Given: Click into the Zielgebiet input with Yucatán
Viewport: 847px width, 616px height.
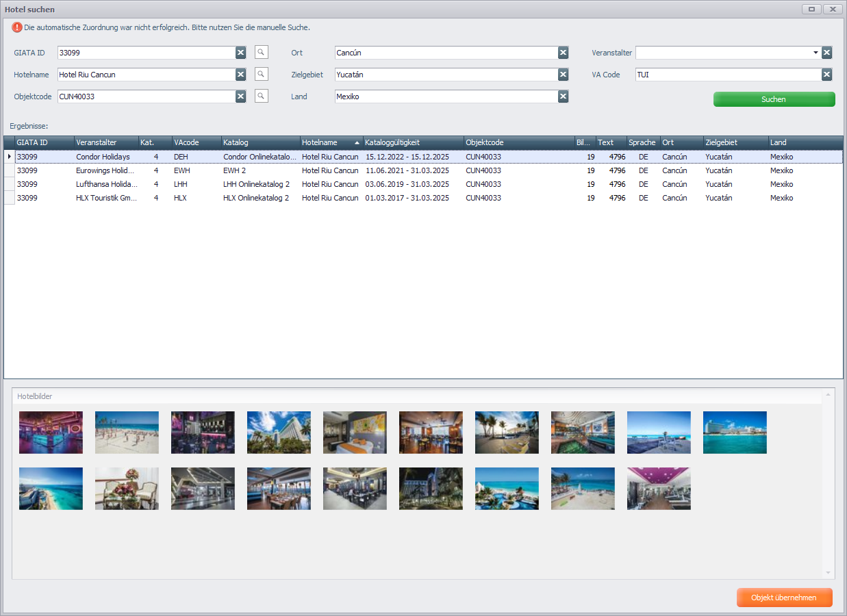Looking at the screenshot, I should coord(446,75).
